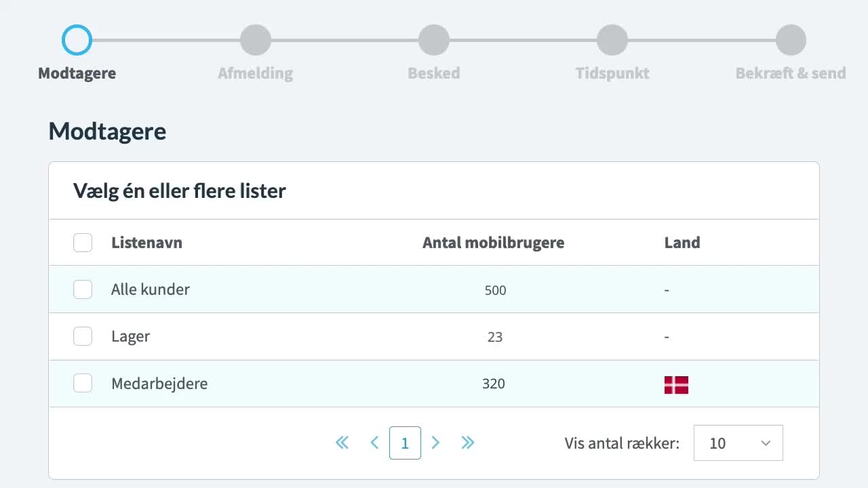This screenshot has width=868, height=488.
Task: Click Antal mobilbrugere column header
Action: tap(493, 243)
